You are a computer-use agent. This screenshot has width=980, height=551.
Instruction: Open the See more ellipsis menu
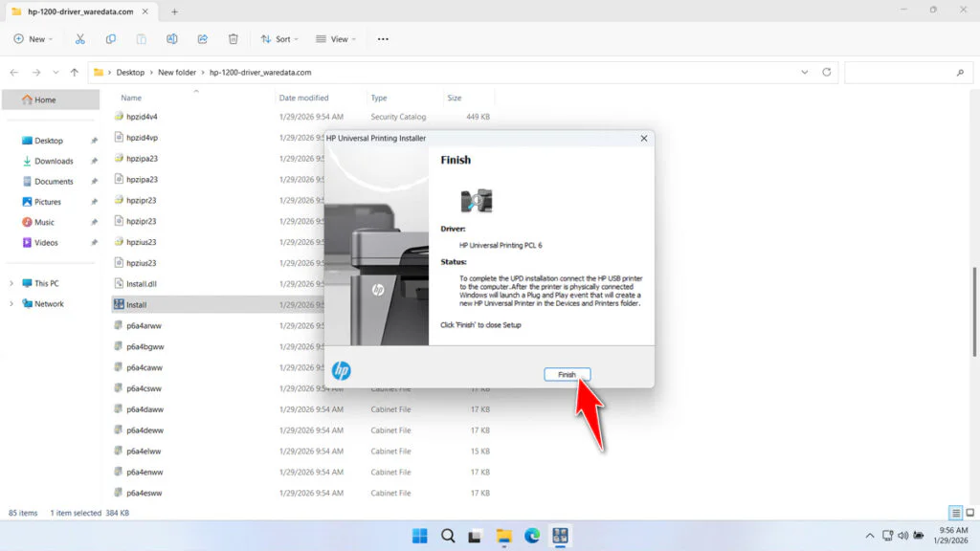(382, 38)
